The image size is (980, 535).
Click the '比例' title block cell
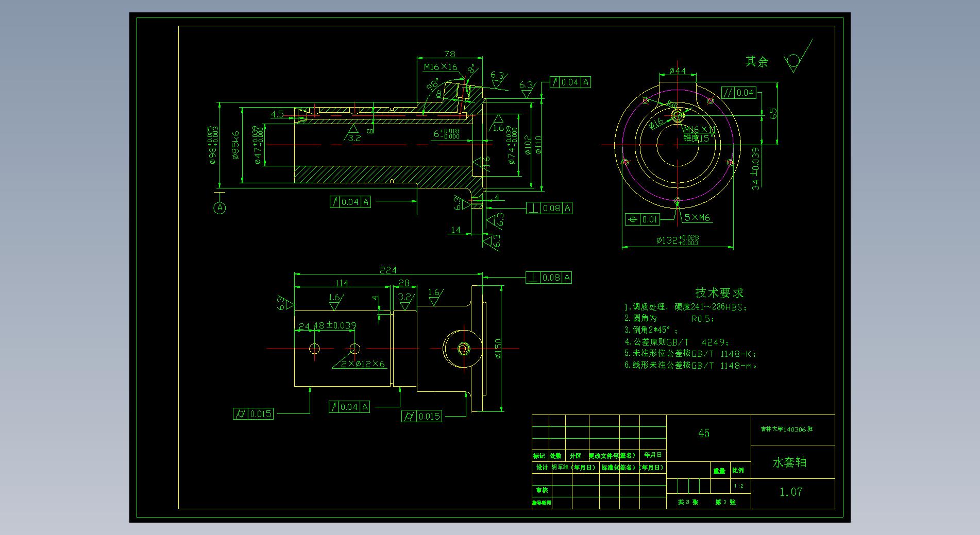(x=738, y=470)
